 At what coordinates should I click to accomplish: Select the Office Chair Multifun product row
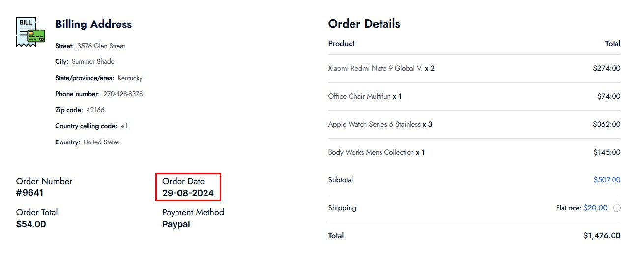[474, 96]
